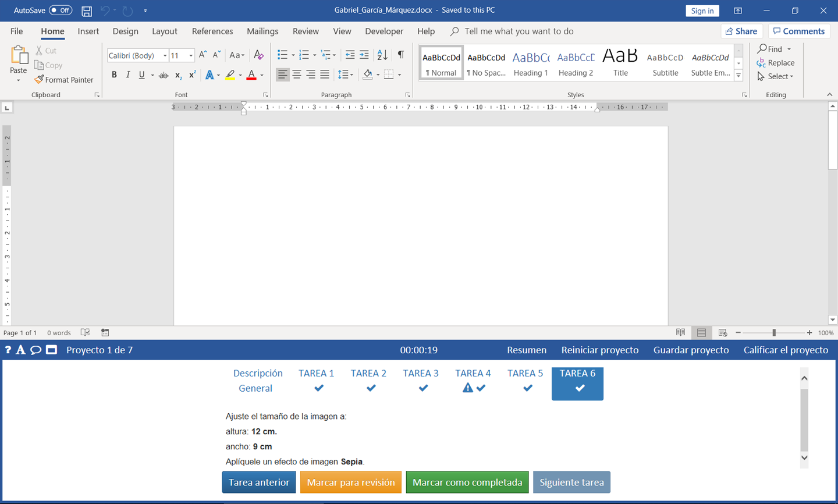Expand the Numbering dropdown arrow
Viewport: 838px width, 504px height.
coord(314,55)
